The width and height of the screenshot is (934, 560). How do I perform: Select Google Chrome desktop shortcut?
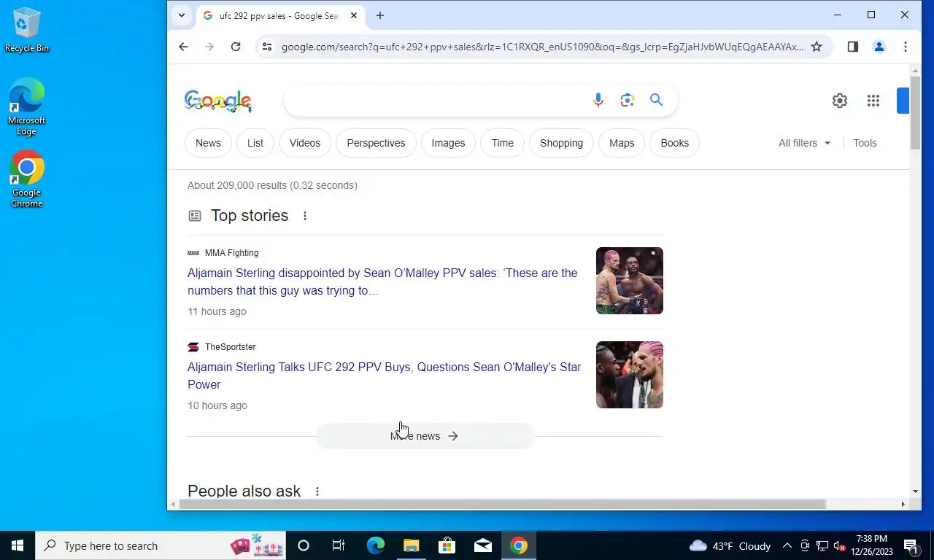pyautogui.click(x=27, y=179)
